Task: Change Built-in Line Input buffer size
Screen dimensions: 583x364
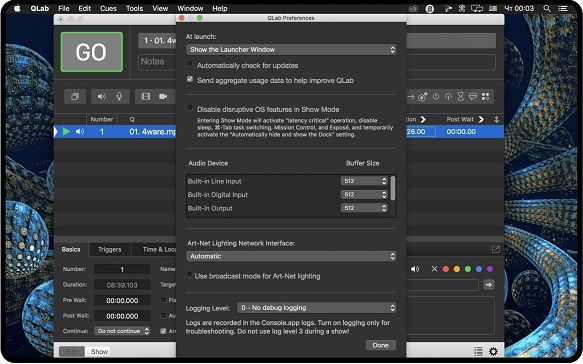Action: (364, 181)
